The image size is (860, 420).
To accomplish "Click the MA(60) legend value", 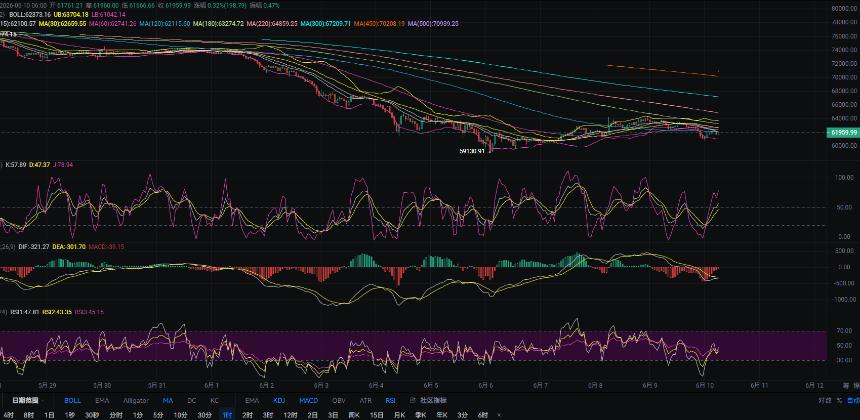I will coord(112,24).
